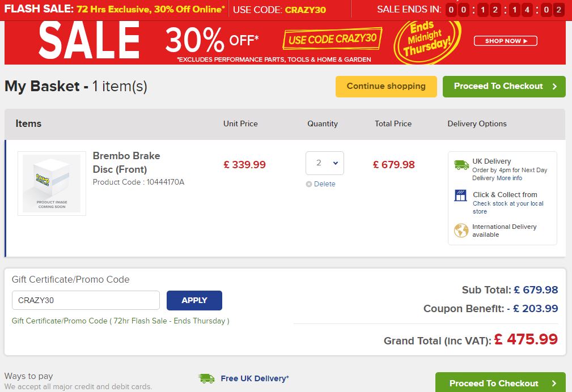Click the bottom Proceed To Checkout button
Viewport: 572px width, 392px height.
coord(500,383)
